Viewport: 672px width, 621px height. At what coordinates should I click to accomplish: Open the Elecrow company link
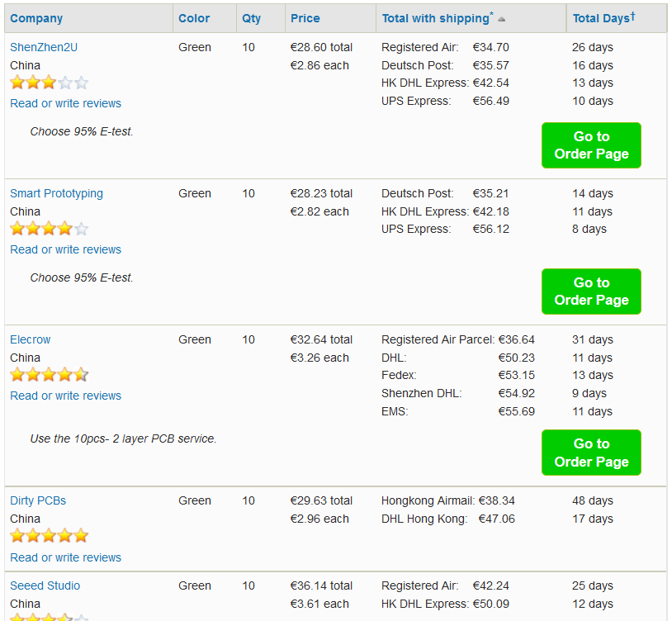[x=30, y=339]
